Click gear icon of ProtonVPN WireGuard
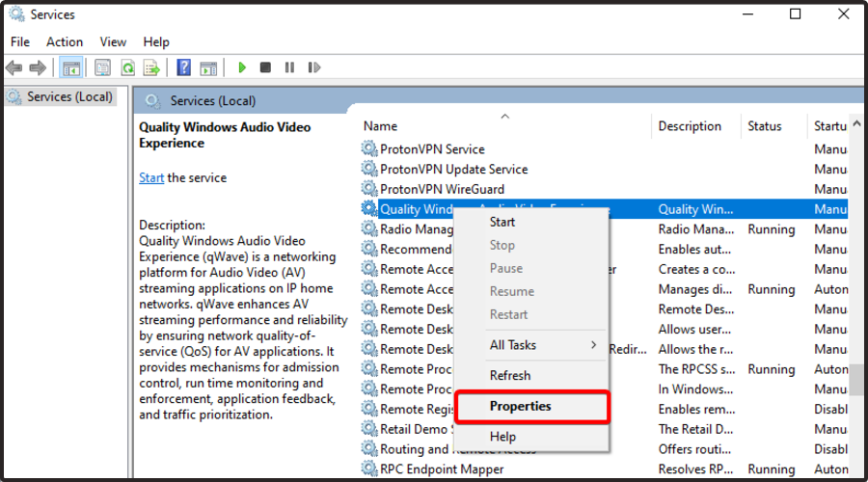Viewport: 868px width, 482px height. (x=369, y=188)
